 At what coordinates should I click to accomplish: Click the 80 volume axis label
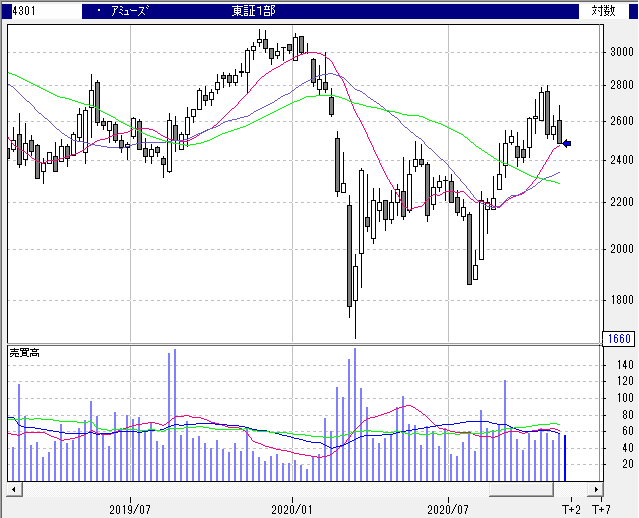[x=628, y=415]
